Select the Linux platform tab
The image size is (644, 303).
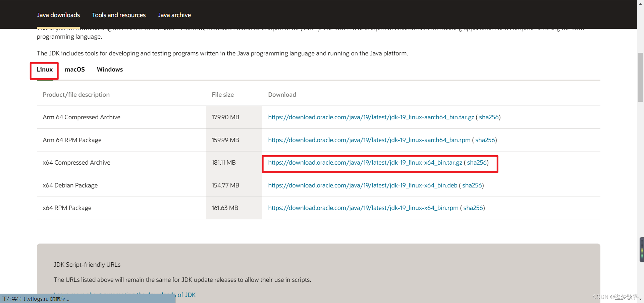(x=45, y=70)
